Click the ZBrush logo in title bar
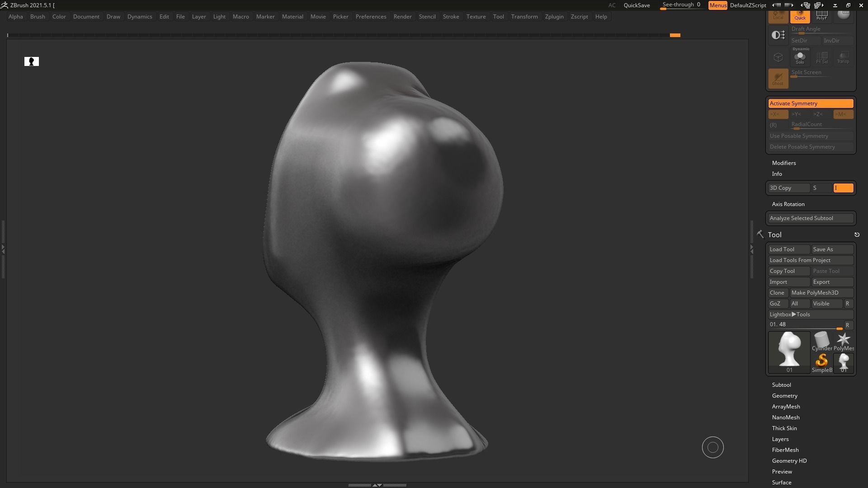The width and height of the screenshot is (868, 488). 5,5
